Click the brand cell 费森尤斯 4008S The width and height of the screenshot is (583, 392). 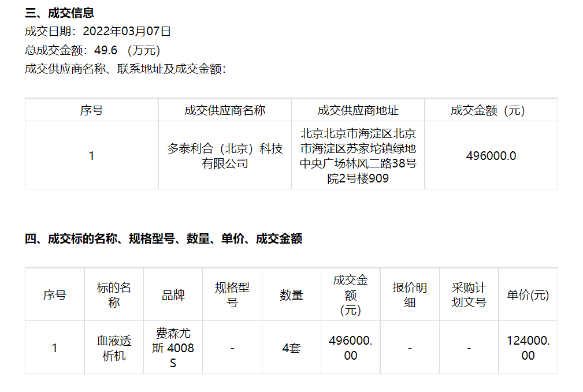click(x=173, y=348)
